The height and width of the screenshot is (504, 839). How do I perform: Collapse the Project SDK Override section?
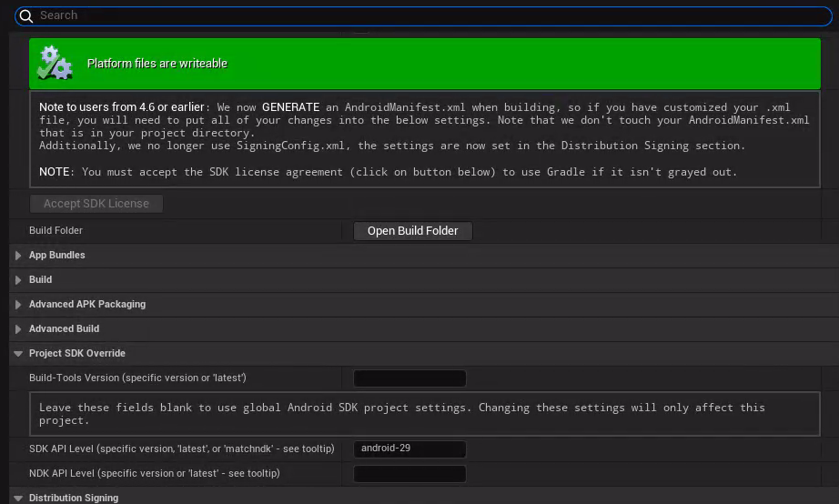pos(18,354)
